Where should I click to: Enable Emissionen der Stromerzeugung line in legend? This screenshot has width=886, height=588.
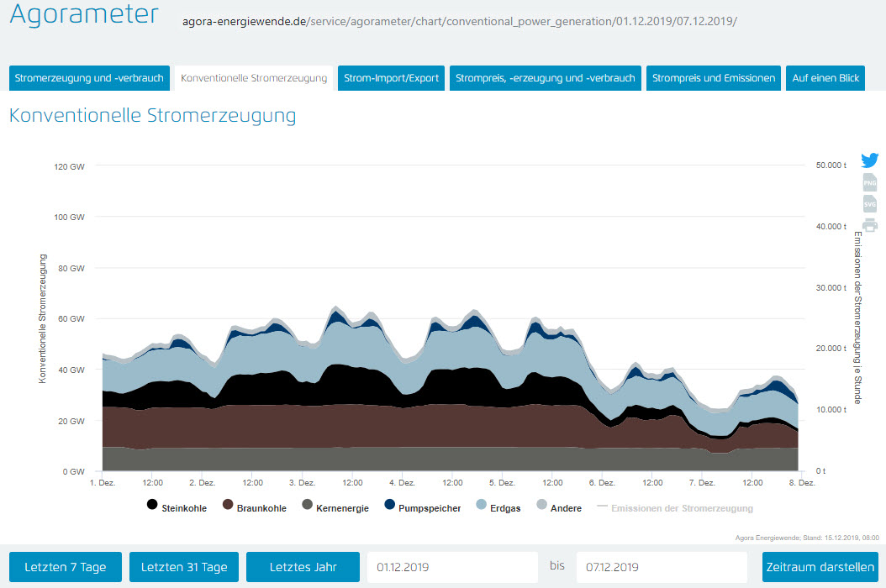(x=674, y=508)
